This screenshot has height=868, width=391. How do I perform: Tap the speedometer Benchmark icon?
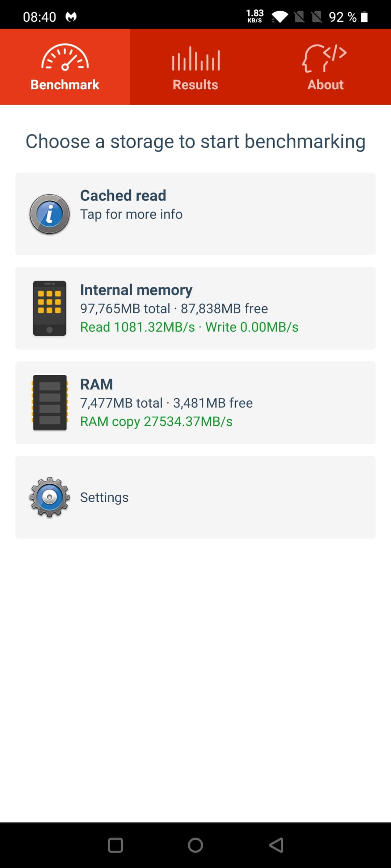point(65,57)
